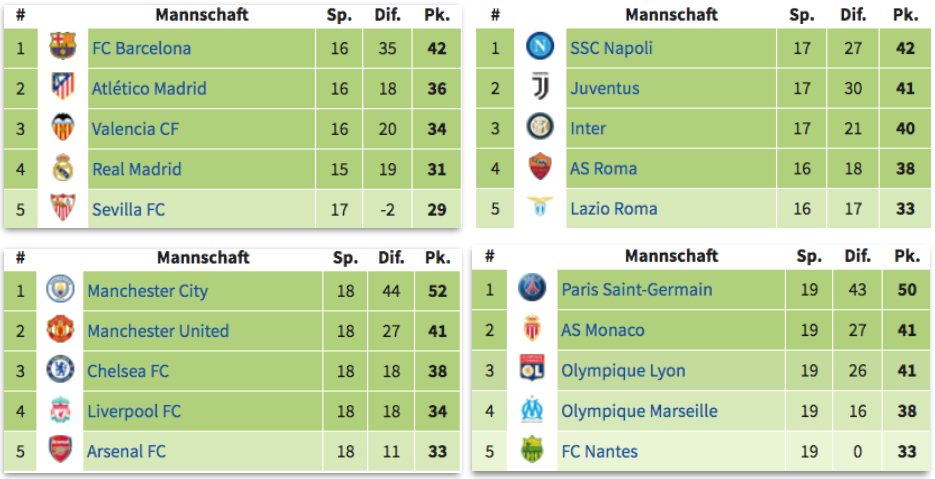
Task: Open the Valencia CF team link
Action: tap(135, 129)
